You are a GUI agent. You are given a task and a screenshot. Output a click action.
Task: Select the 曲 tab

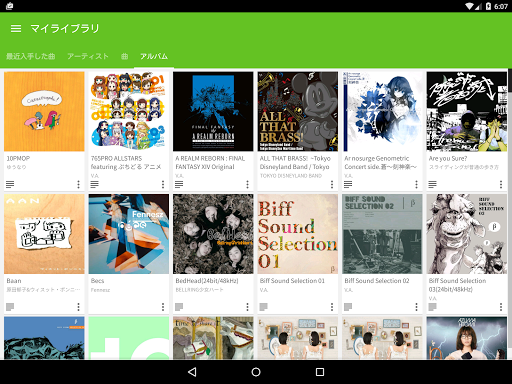click(124, 56)
